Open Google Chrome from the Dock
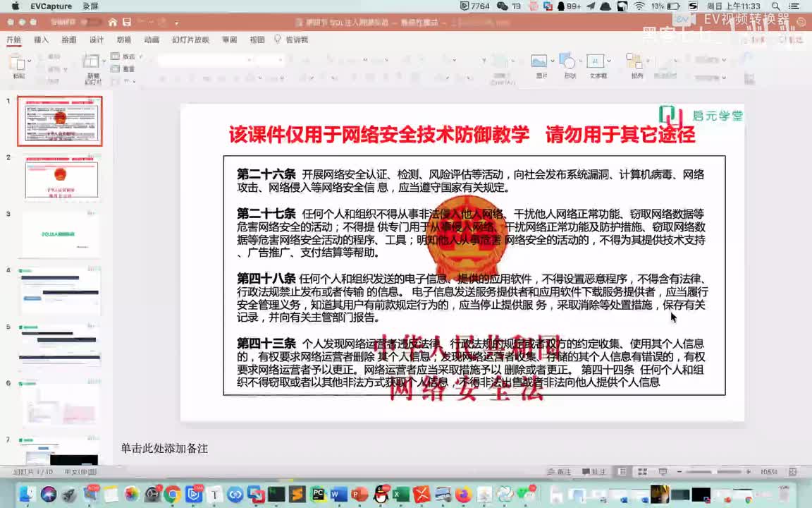This screenshot has height=508, width=812. [x=173, y=494]
